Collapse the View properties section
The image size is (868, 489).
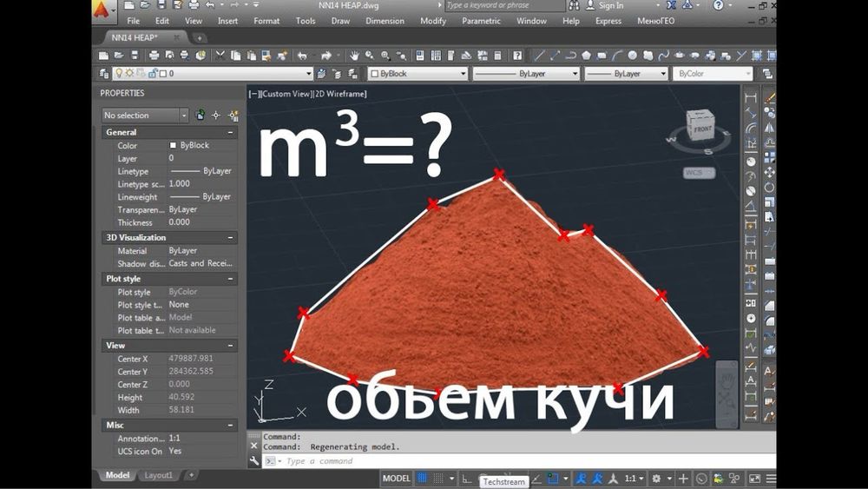(230, 346)
